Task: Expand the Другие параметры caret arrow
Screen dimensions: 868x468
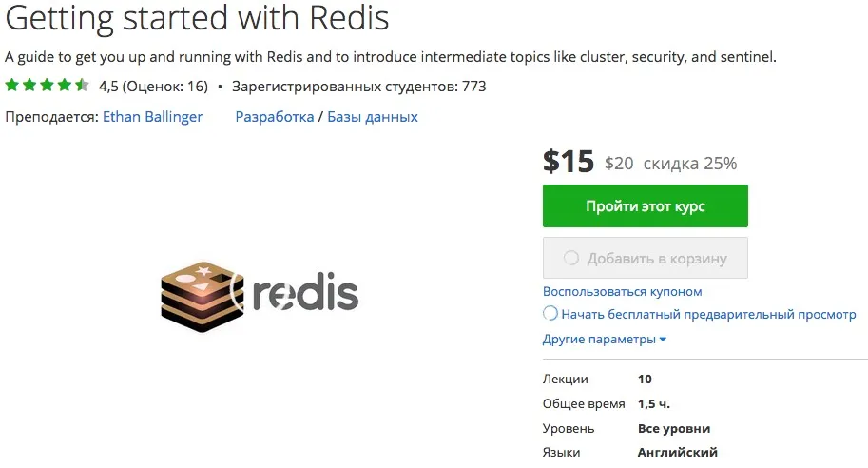Action: [663, 340]
